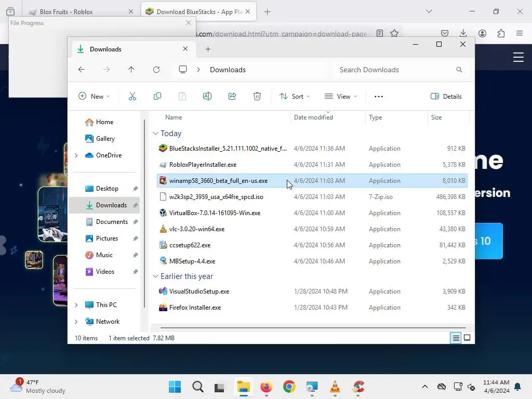The height and width of the screenshot is (399, 532).
Task: Open the See more ellipsis menu
Action: (x=379, y=96)
